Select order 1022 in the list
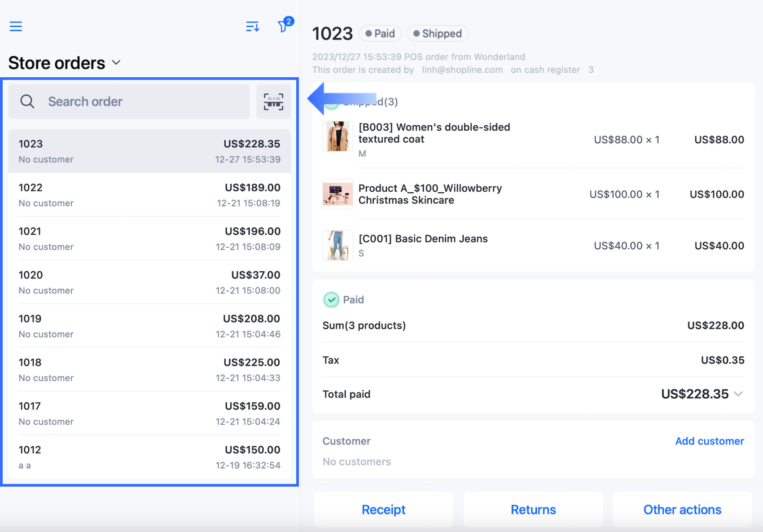 (x=149, y=195)
